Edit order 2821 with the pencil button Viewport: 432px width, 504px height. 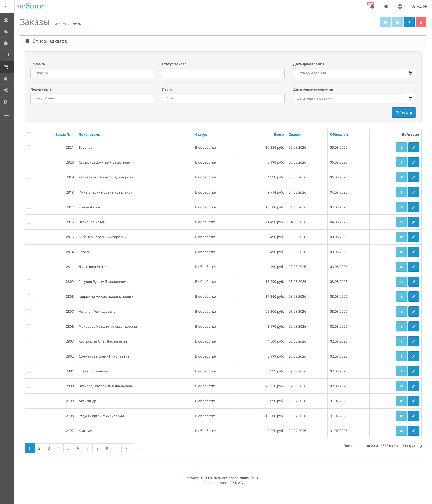click(414, 148)
